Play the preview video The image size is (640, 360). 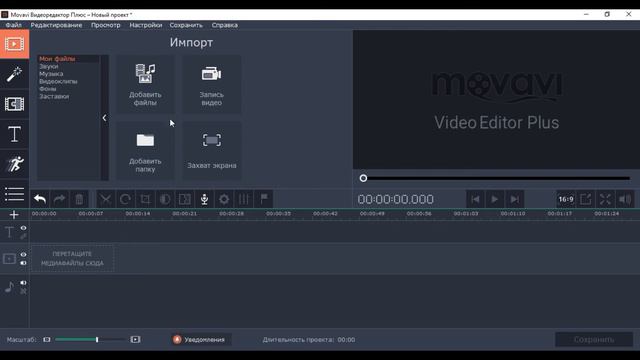(495, 199)
